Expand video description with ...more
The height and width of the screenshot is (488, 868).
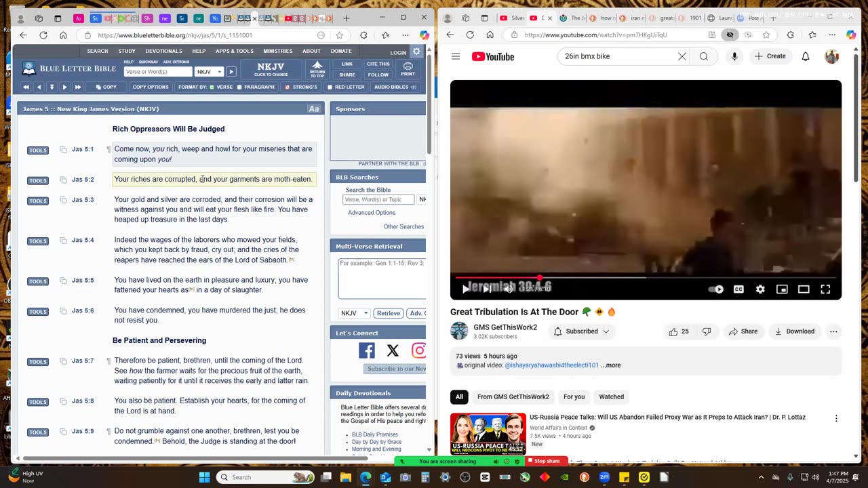pos(611,365)
